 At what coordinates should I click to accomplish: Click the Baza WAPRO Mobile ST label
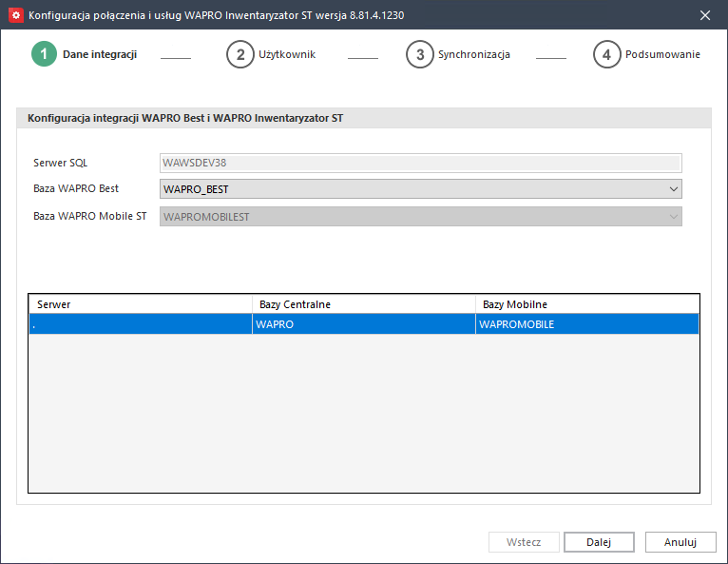click(x=90, y=216)
